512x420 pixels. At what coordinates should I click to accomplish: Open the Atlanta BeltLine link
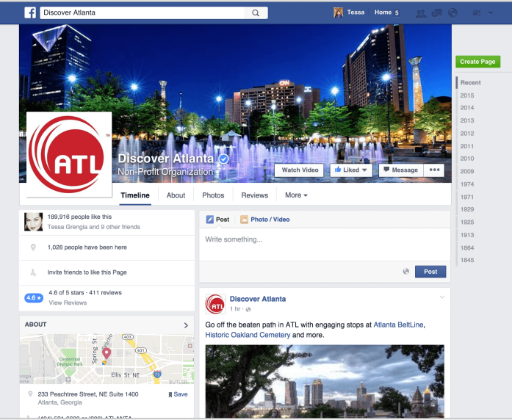tap(398, 325)
